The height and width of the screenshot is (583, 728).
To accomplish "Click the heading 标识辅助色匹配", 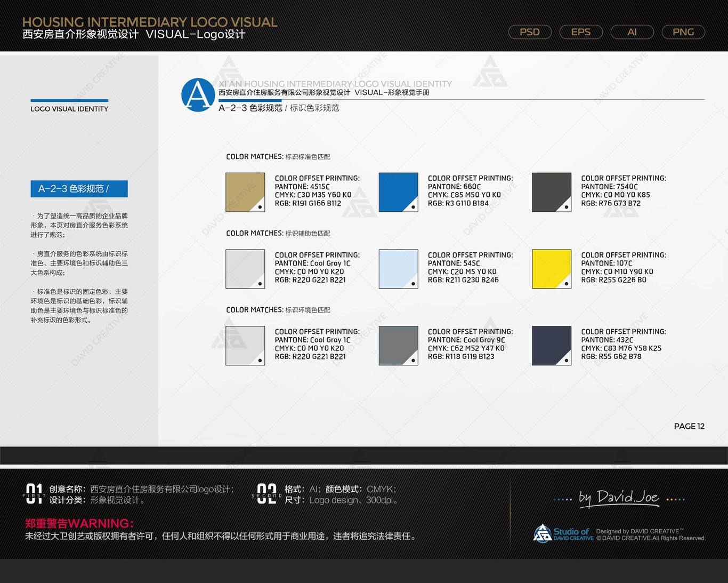I will tap(308, 233).
